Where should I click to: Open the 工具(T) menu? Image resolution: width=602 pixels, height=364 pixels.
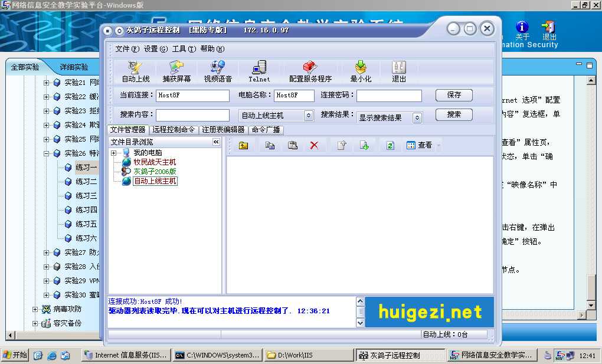[x=184, y=49]
